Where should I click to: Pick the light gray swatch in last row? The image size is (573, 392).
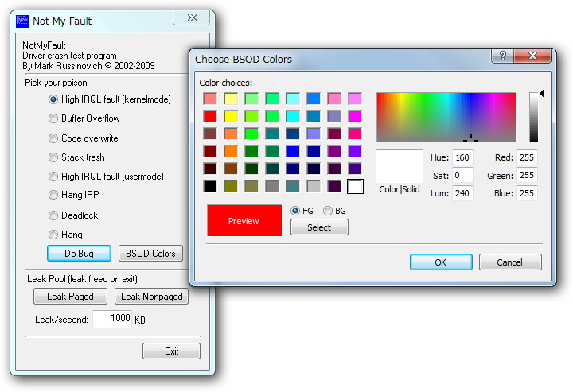coord(314,186)
